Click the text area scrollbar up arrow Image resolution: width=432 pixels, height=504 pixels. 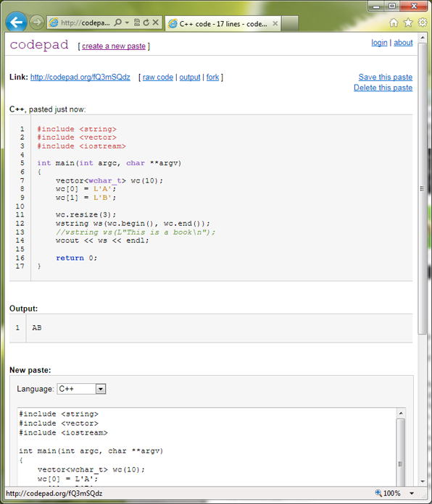pos(401,413)
